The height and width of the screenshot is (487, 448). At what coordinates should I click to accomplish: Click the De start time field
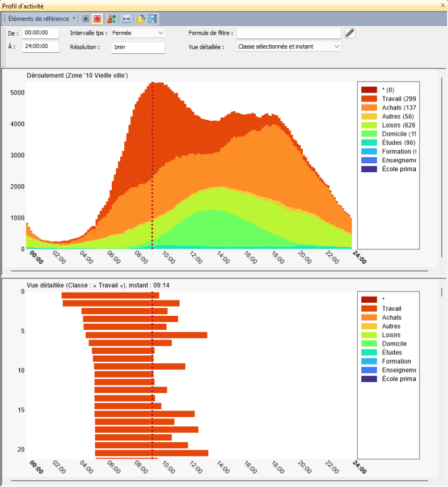(41, 33)
